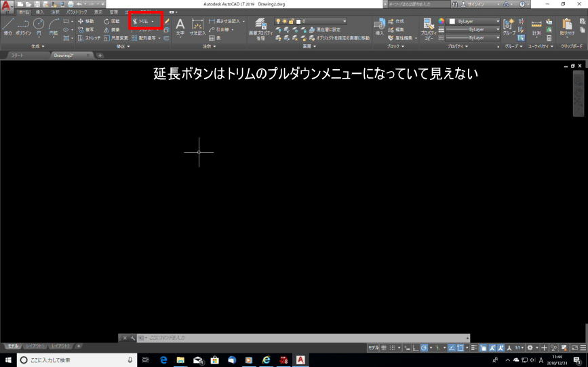Viewport: 588px width, 367px height.
Task: Open the Annotate (注釈) ribbon tab
Action: [x=55, y=12]
